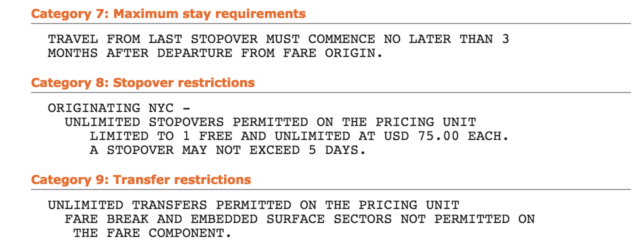Click the 'ORIGINATING NYC -' line
644x252 pixels.
119,108
